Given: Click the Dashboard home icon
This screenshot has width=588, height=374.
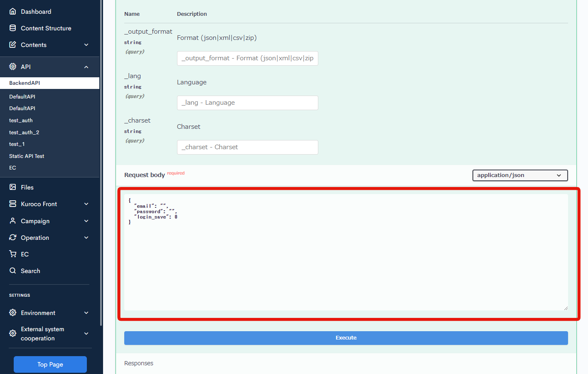Looking at the screenshot, I should [x=13, y=12].
